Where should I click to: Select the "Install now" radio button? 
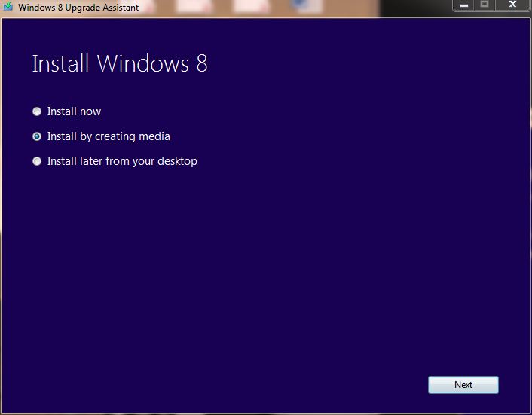click(x=37, y=111)
